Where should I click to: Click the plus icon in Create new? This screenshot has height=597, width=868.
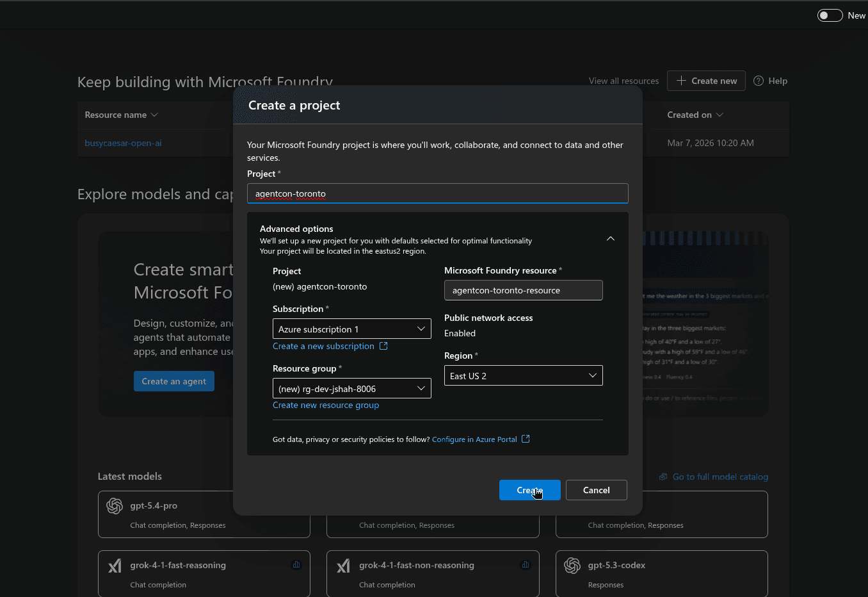[x=681, y=81]
